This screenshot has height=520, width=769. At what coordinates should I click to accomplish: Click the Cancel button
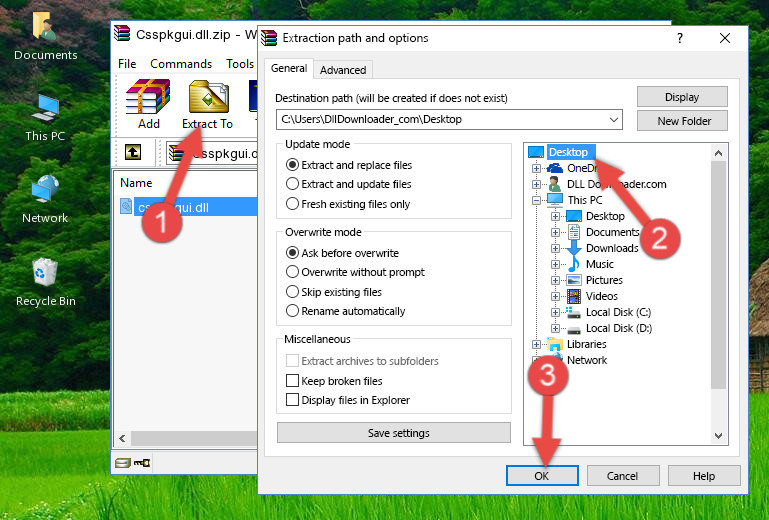tap(623, 475)
